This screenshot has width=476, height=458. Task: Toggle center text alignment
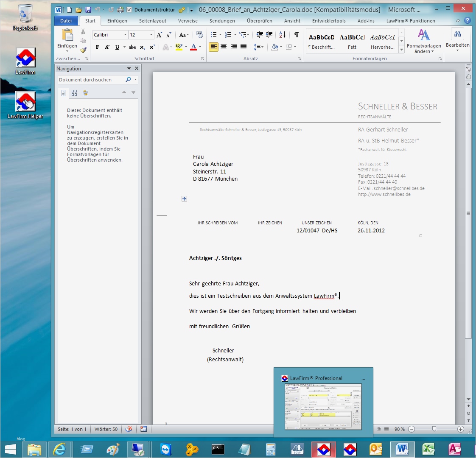click(x=224, y=47)
